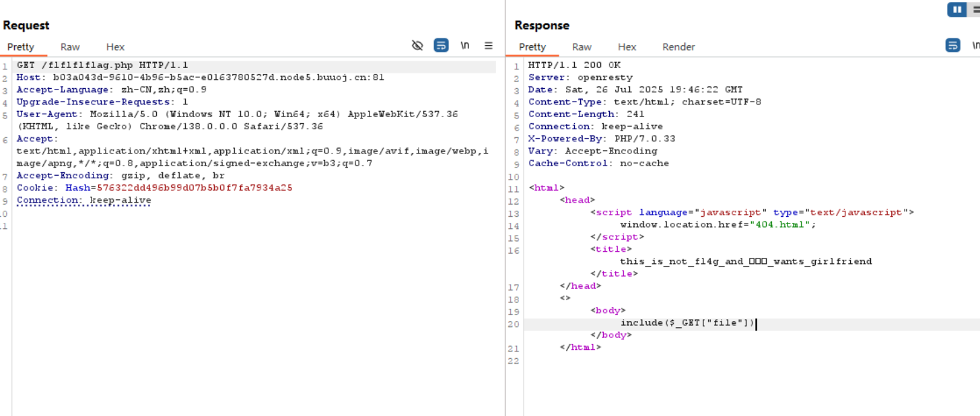
Task: Click the closing </html> tag in Response
Action: pyautogui.click(x=580, y=347)
